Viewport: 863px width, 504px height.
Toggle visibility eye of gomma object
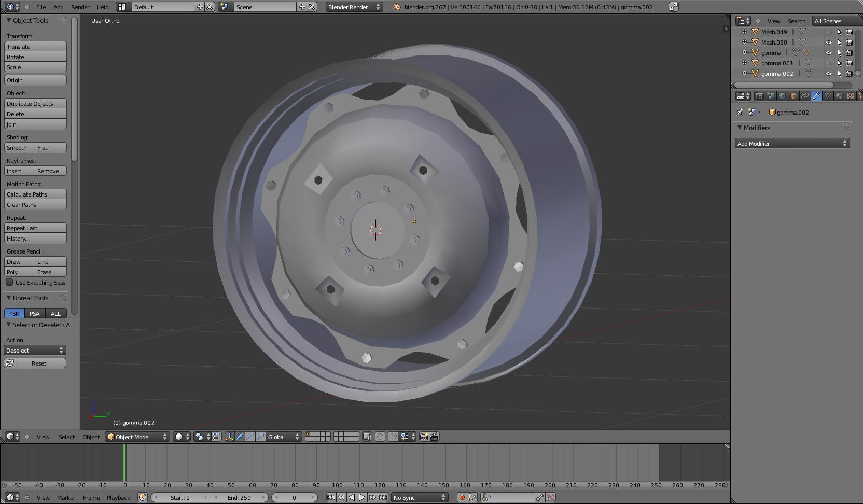(x=828, y=53)
